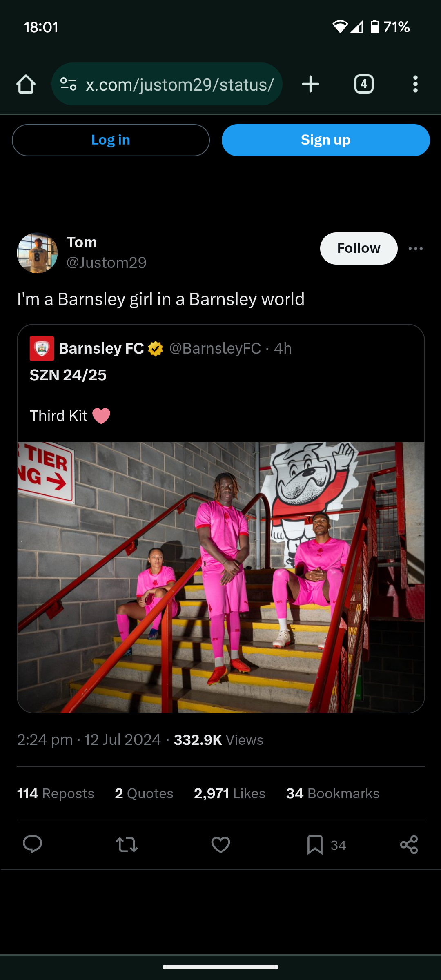
Task: Follow Tom's account
Action: 359,248
